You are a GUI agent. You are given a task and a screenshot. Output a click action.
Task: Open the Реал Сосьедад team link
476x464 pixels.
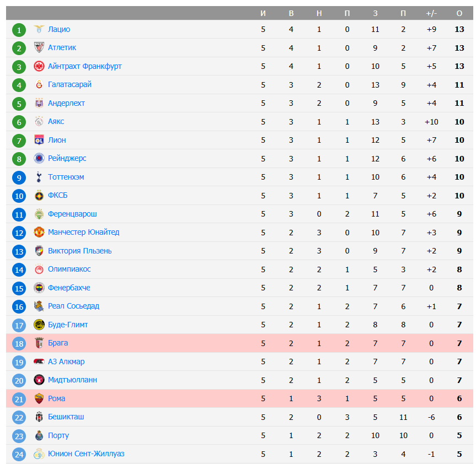point(73,306)
